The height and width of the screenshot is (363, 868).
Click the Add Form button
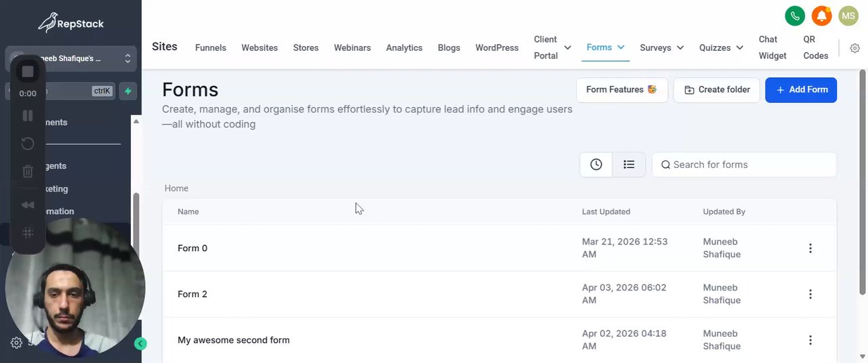point(801,90)
